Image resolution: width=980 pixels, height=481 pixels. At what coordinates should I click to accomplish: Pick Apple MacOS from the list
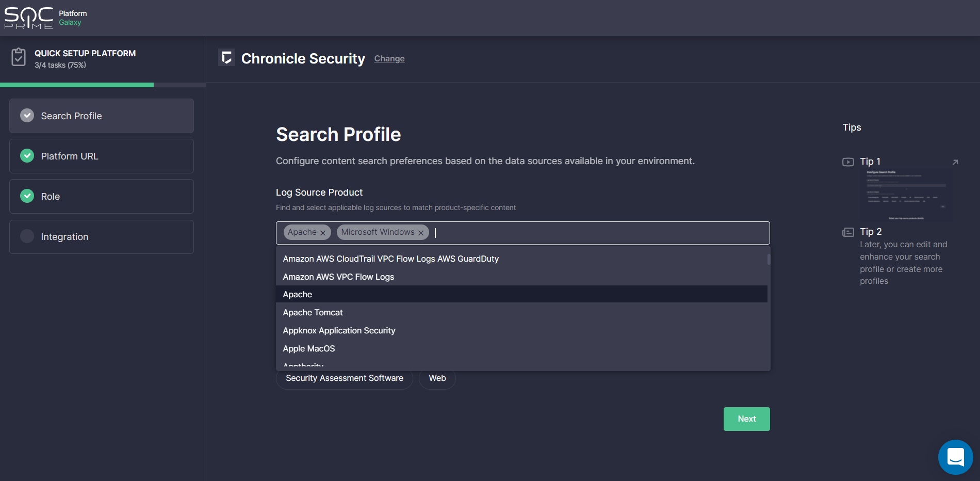(x=309, y=349)
